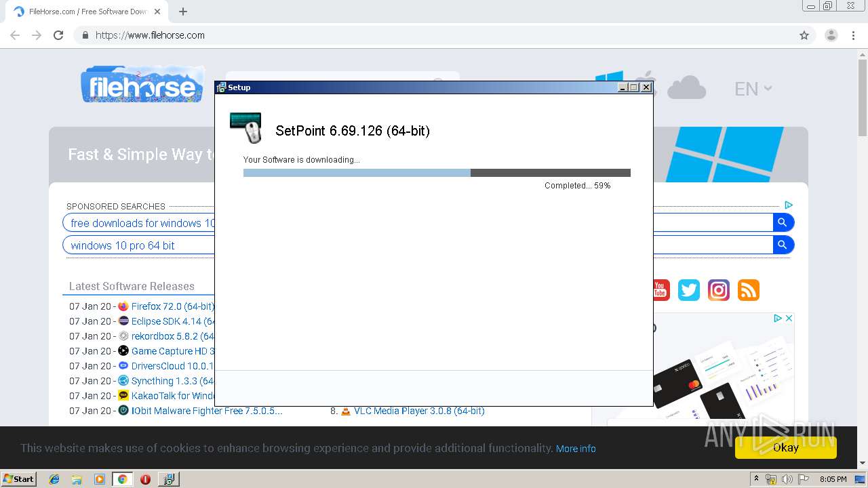868x488 pixels.
Task: View site information lock icon
Action: point(85,35)
